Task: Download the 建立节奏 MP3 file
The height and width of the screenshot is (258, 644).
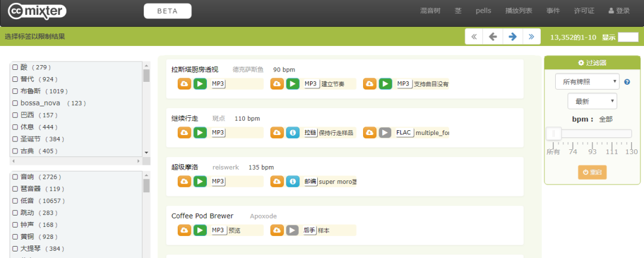Action: point(277,84)
